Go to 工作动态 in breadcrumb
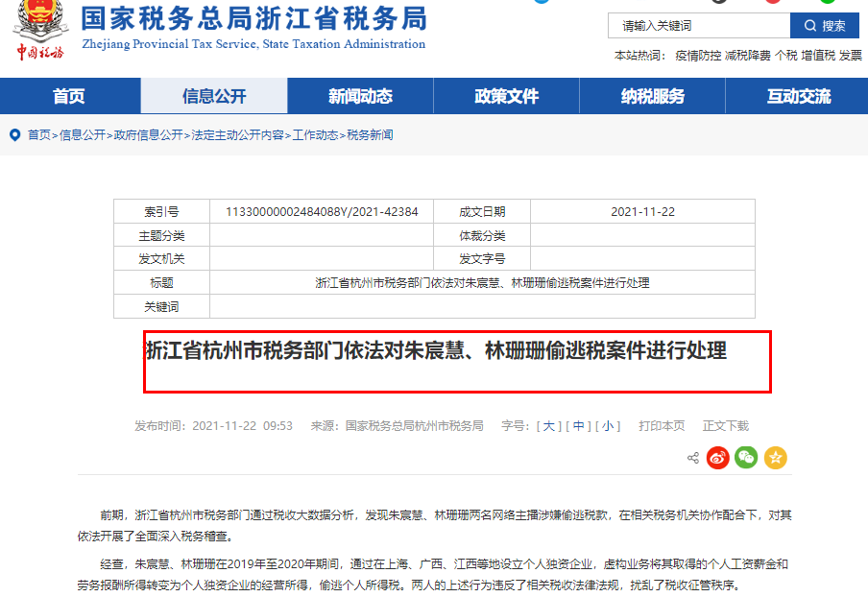The width and height of the screenshot is (868, 597). tap(315, 135)
